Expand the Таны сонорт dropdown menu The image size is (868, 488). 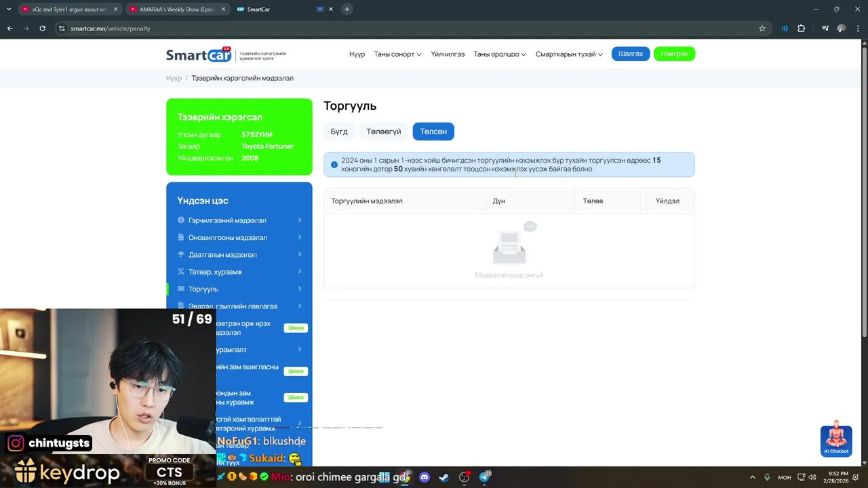click(x=397, y=54)
